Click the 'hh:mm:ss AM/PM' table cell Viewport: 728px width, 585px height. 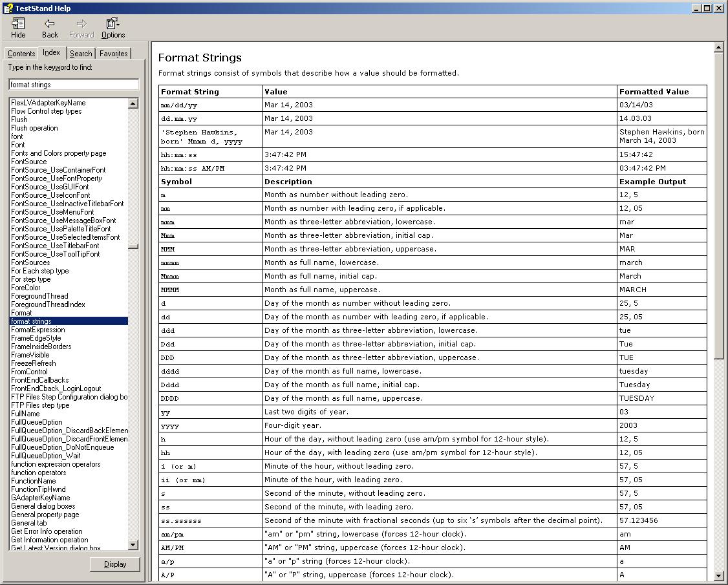[210, 168]
